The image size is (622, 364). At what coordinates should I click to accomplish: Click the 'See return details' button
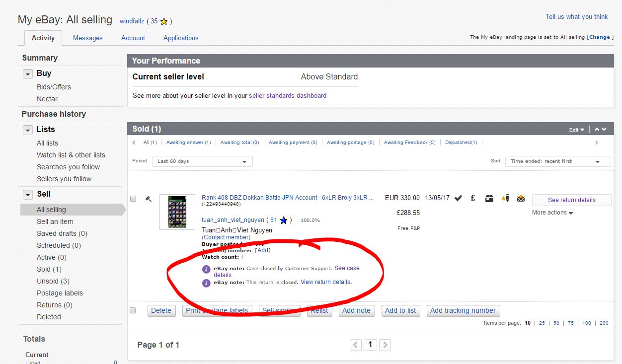571,200
